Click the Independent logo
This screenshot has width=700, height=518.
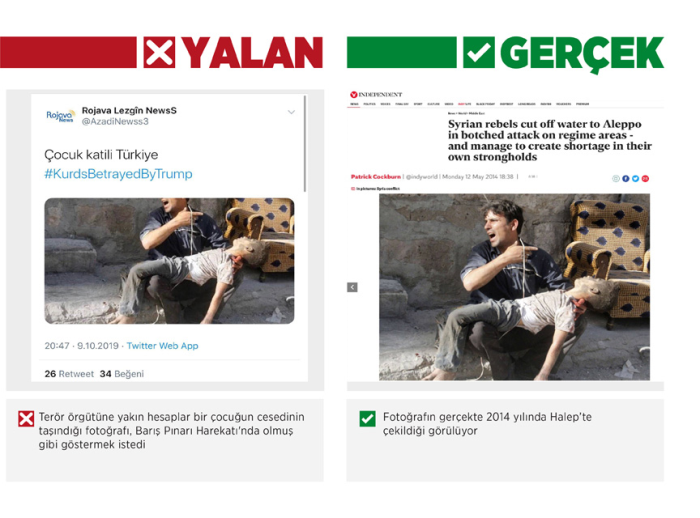[x=376, y=95]
